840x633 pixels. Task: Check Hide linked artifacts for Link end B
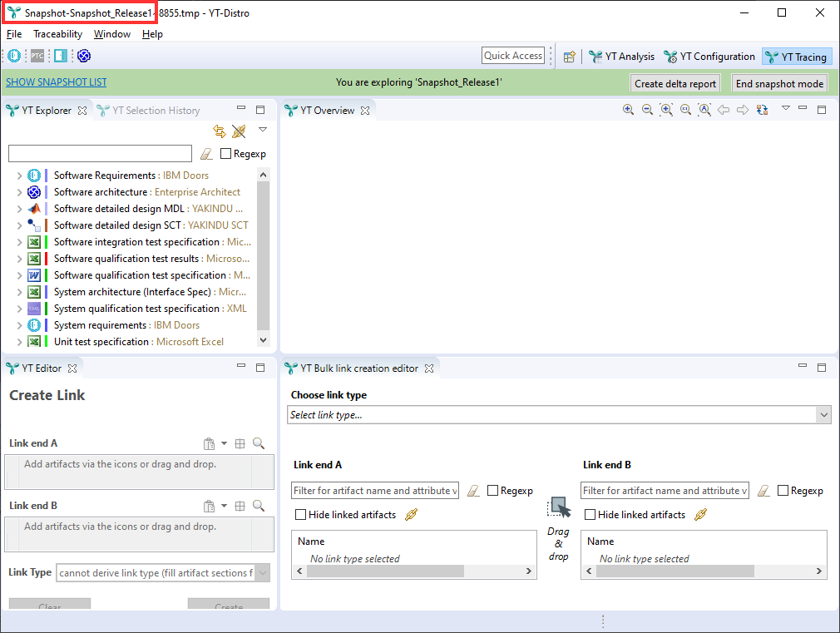[x=590, y=515]
